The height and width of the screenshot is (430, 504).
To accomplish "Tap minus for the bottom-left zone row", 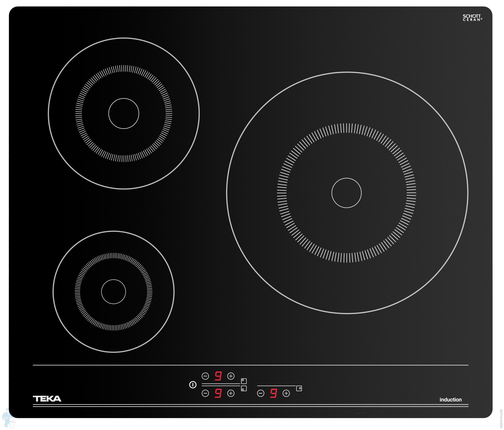I will (x=205, y=393).
